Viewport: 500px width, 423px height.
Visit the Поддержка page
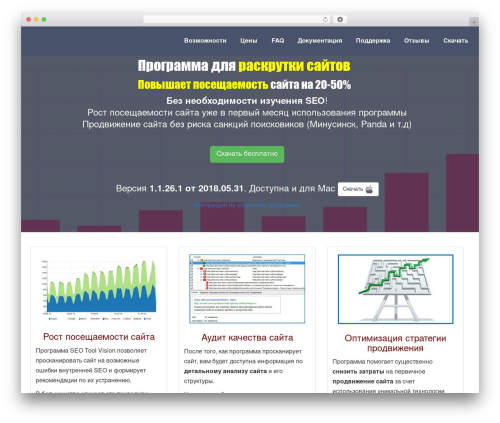373,41
